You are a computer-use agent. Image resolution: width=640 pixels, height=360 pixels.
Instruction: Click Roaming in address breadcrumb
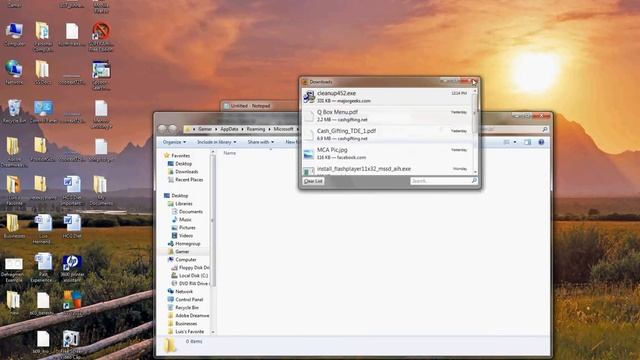[x=256, y=129]
